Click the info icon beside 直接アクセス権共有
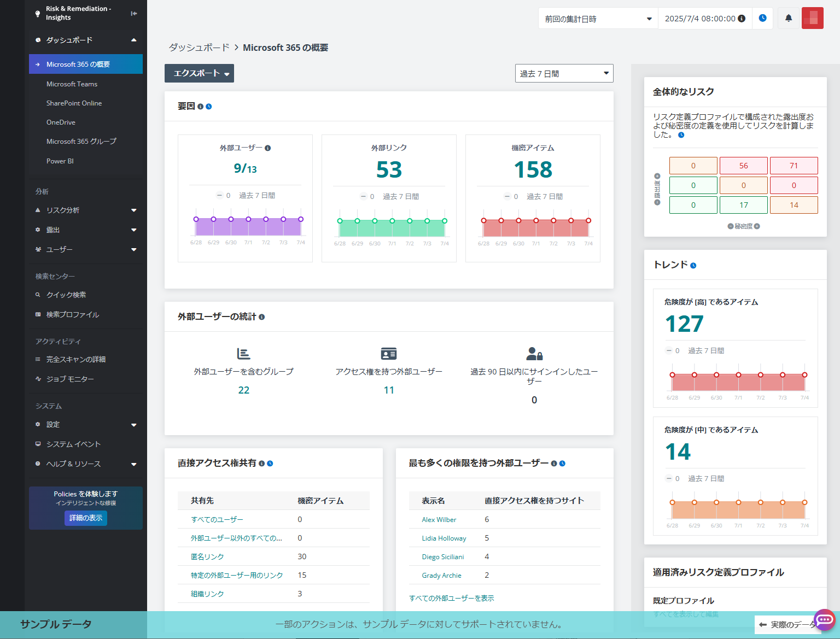This screenshot has width=840, height=639. tap(261, 464)
